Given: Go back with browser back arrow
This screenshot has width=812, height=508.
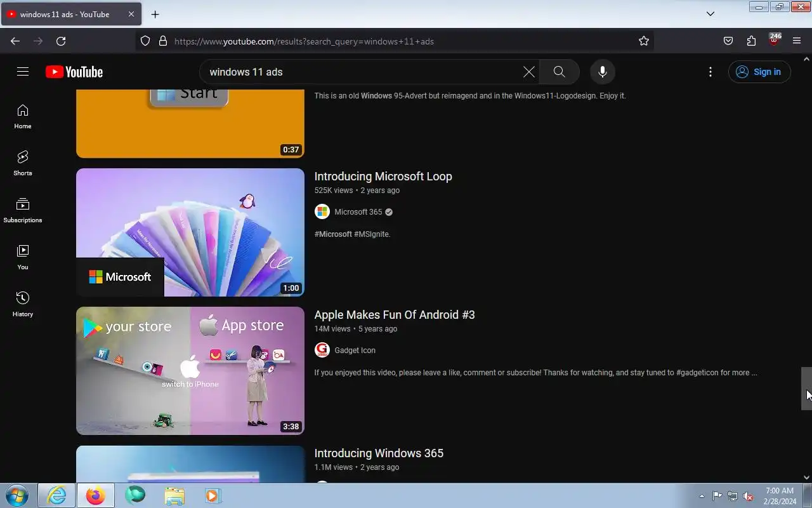Looking at the screenshot, I should (x=15, y=41).
